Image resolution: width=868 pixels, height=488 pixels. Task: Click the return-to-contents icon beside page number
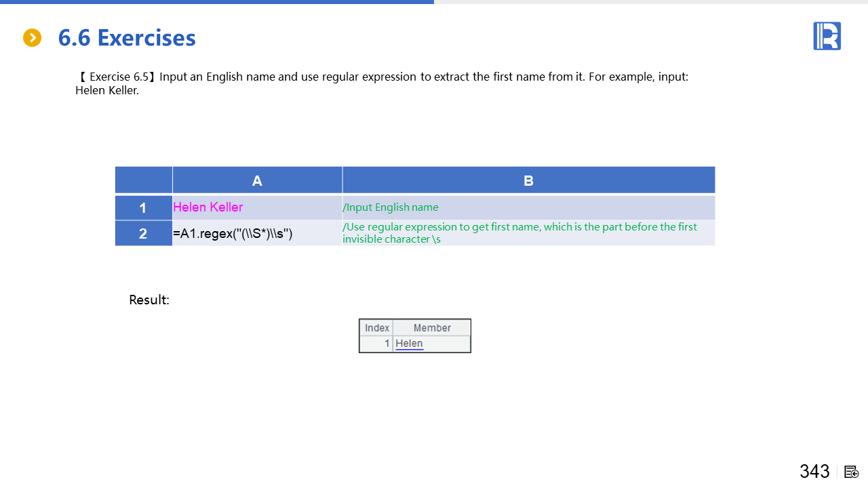[x=852, y=472]
